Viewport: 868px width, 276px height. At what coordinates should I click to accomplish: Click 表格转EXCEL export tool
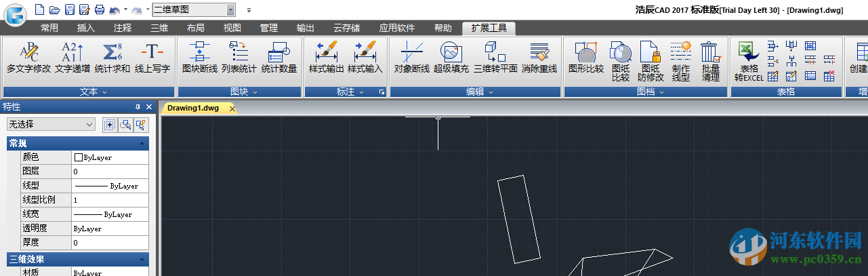tap(749, 62)
